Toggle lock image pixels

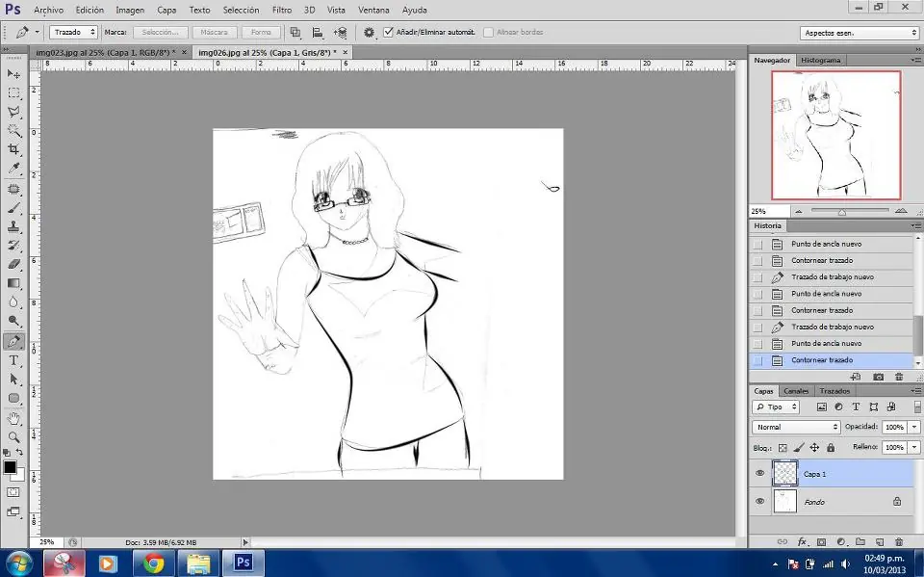tap(799, 448)
